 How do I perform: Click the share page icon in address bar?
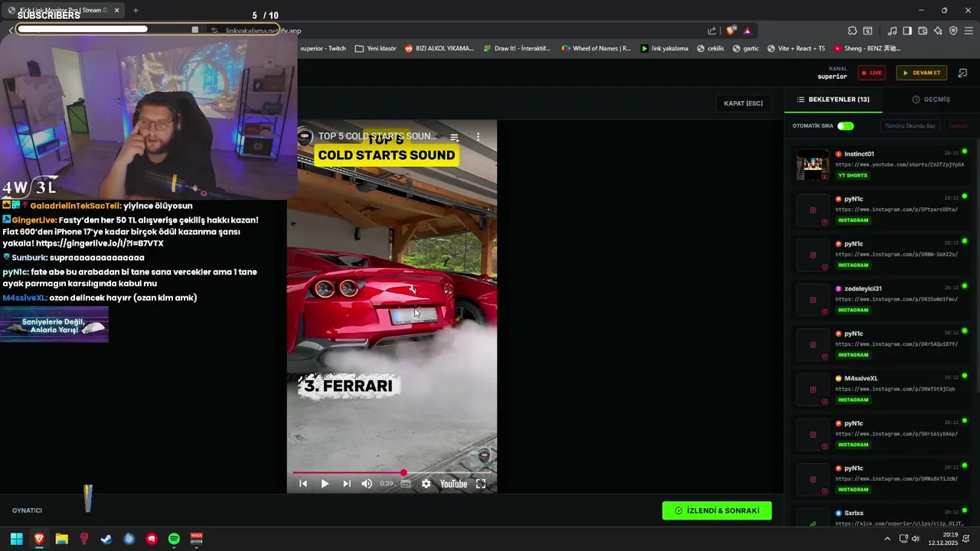tap(712, 31)
